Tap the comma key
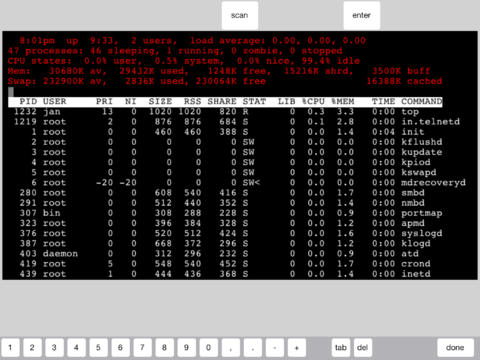Viewport: 480px width, 360px height. pos(230,348)
